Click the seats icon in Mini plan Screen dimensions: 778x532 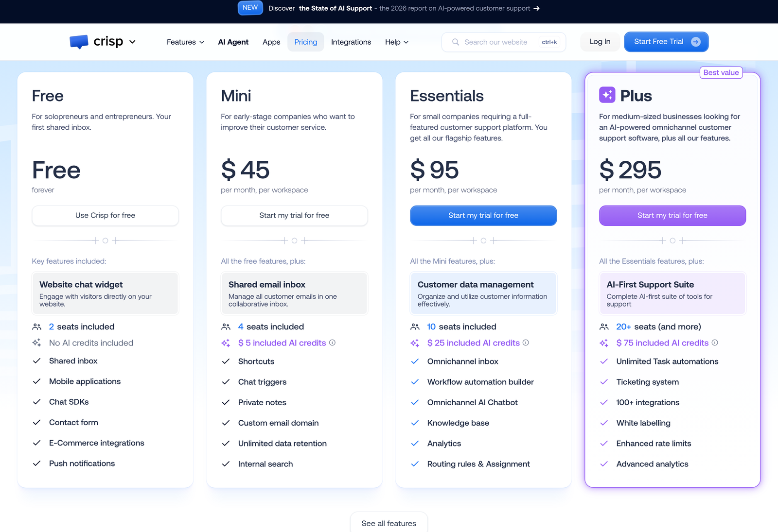pyautogui.click(x=226, y=327)
